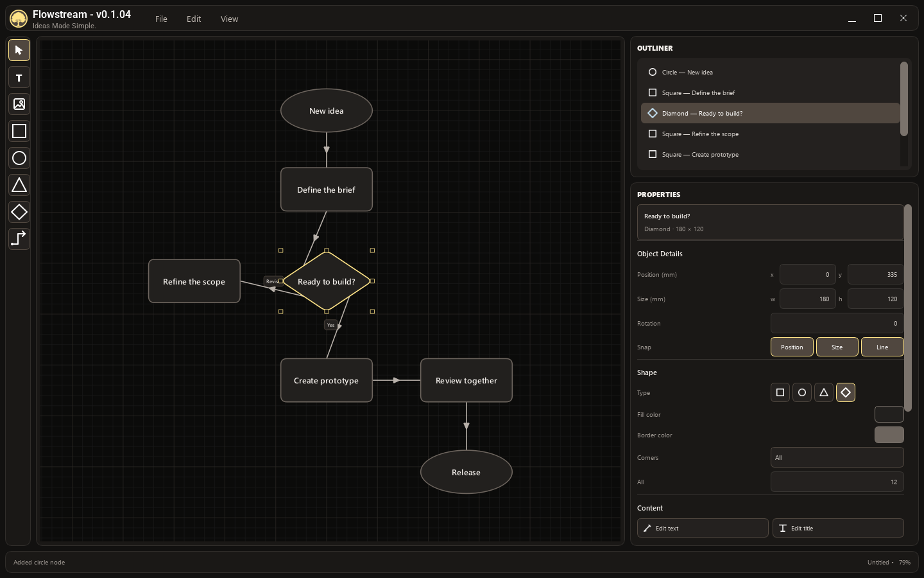Click the Position y input field
924x578 pixels.
(876, 274)
